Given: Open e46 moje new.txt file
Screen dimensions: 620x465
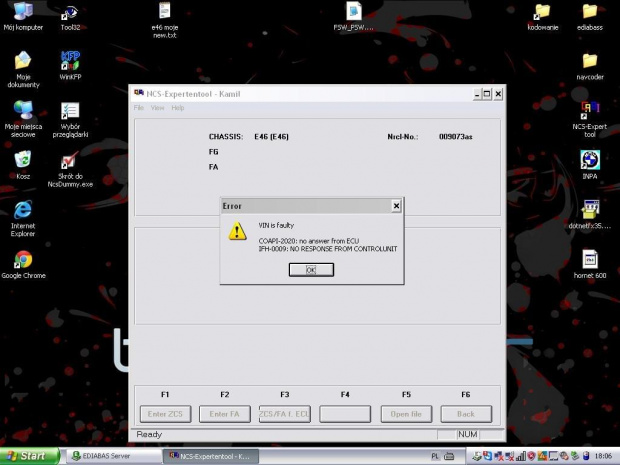Looking at the screenshot, I should [x=164, y=20].
